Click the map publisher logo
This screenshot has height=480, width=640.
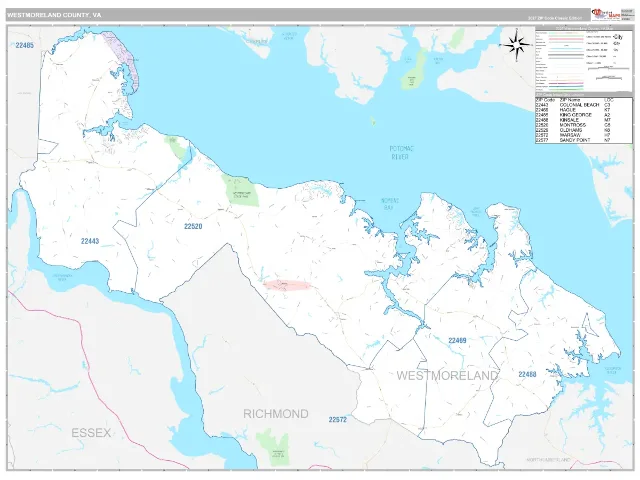(x=606, y=15)
